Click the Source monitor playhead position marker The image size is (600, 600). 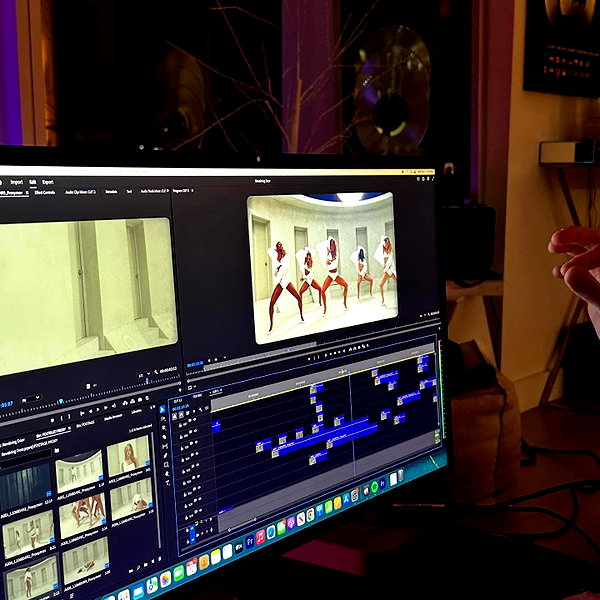(x=61, y=401)
